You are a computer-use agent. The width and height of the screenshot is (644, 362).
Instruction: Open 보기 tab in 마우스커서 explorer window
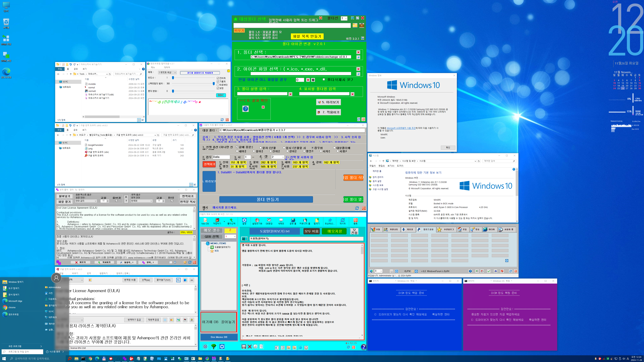[x=85, y=69]
